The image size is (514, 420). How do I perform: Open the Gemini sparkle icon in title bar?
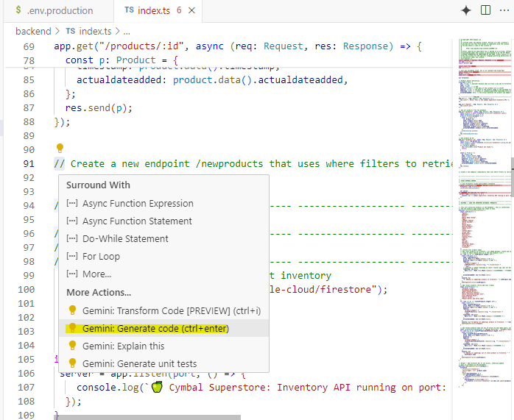tap(466, 10)
